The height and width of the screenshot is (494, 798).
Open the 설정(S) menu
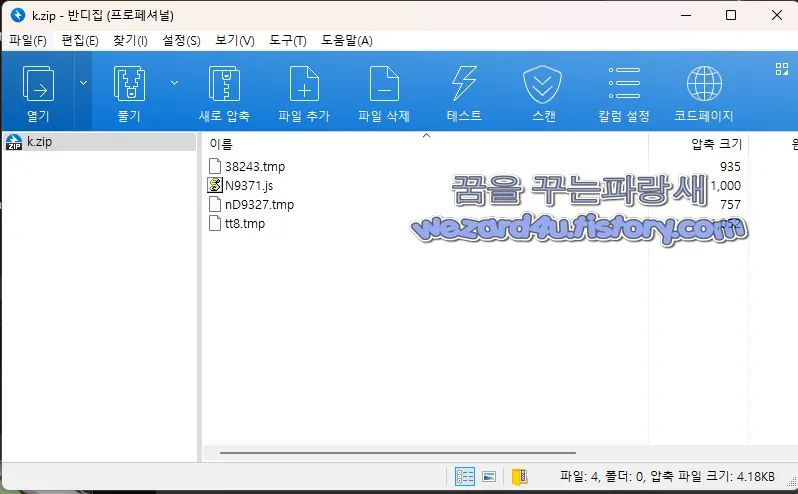(x=181, y=41)
